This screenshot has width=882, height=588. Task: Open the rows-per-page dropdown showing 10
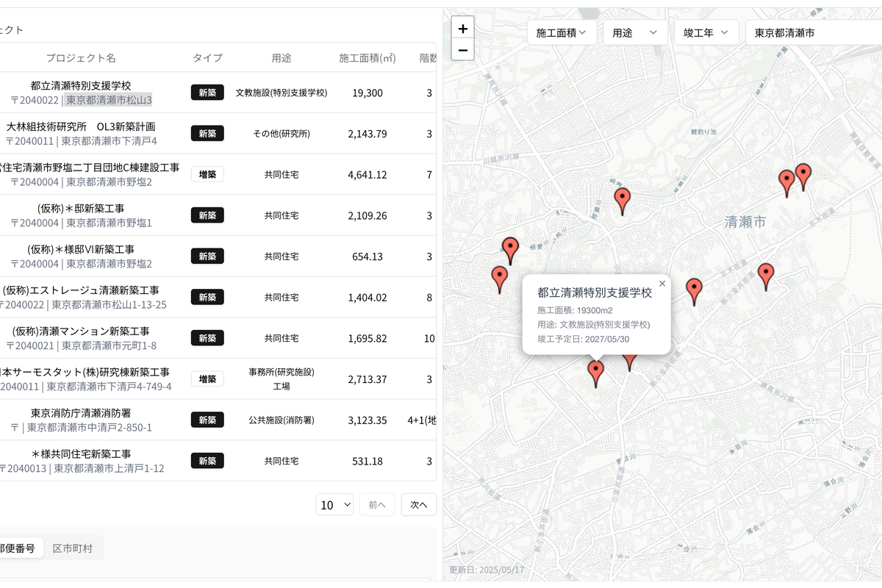334,505
